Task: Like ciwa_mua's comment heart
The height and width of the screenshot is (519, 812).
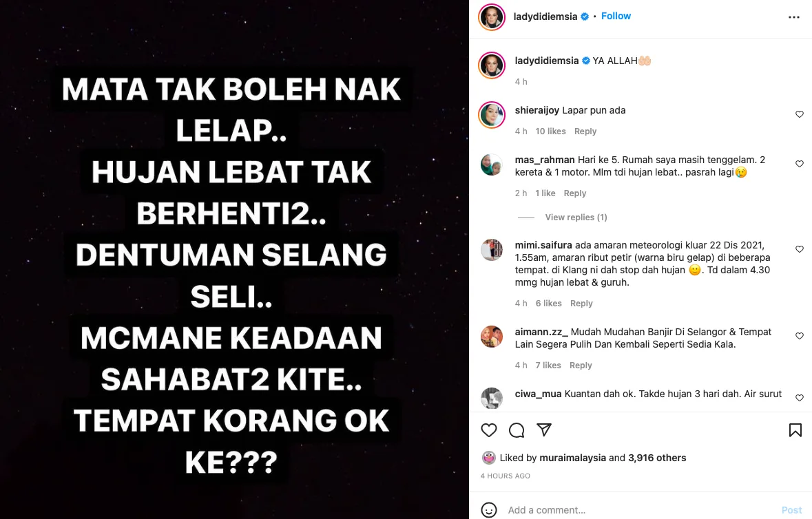Action: pos(800,398)
